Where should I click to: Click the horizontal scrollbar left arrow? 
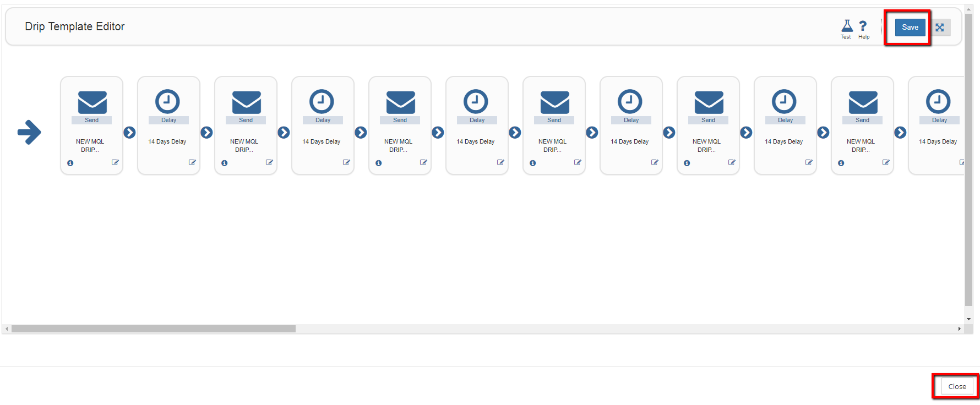point(7,329)
